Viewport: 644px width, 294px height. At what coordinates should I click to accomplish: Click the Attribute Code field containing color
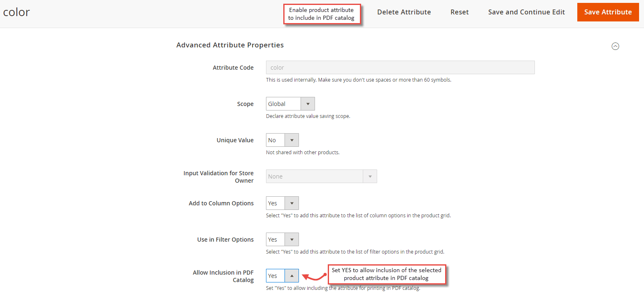(400, 68)
